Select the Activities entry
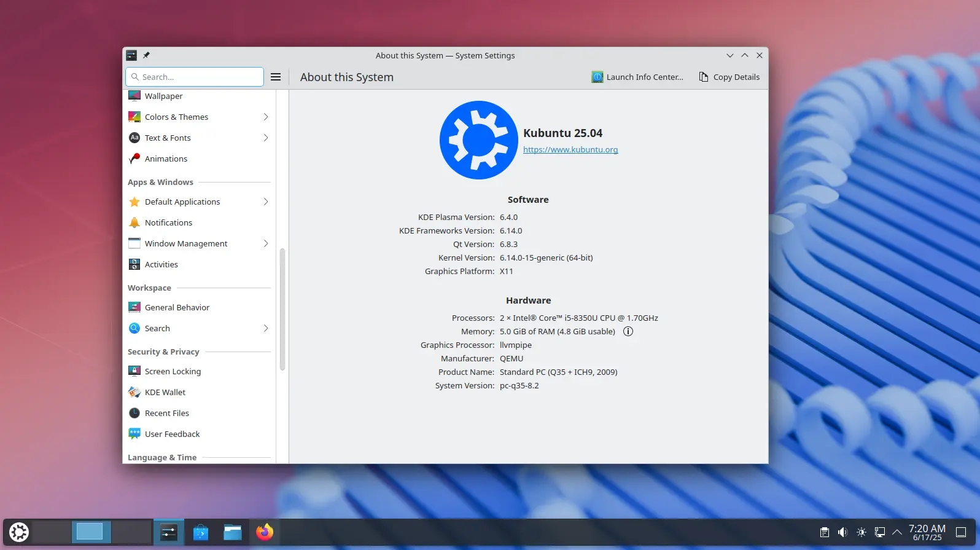This screenshot has height=550, width=980. [200, 264]
